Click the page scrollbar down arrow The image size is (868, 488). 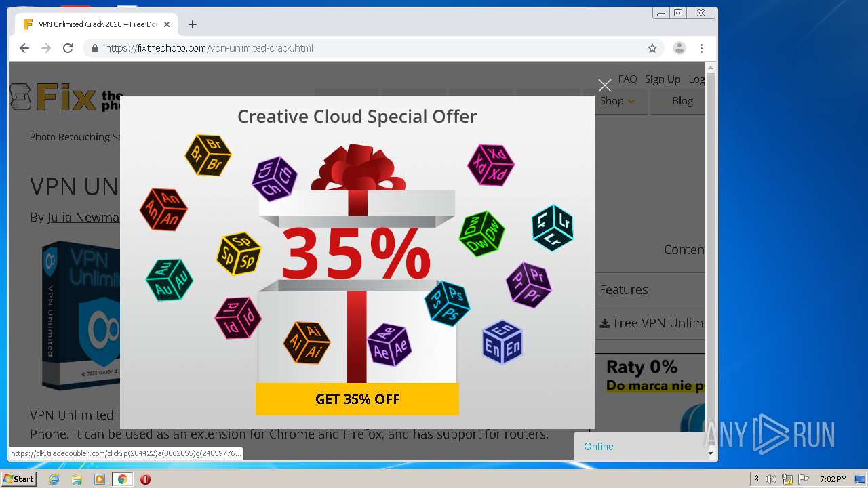point(711,453)
